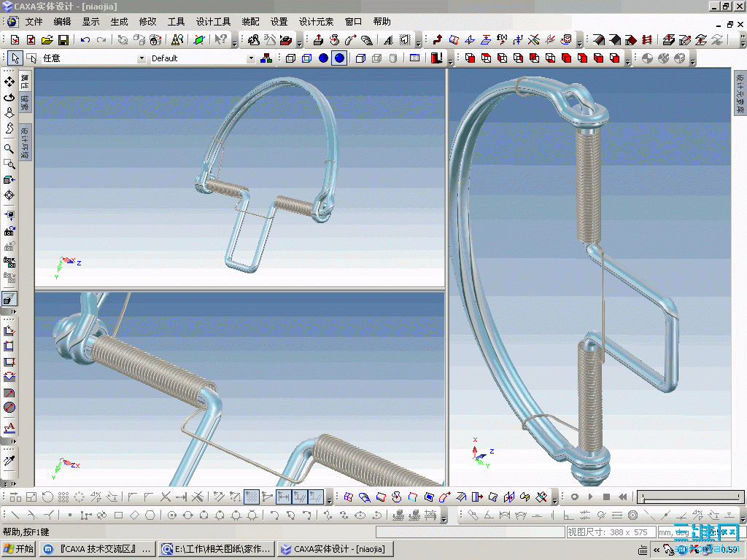Click the rectangle sketch tool

[x=119, y=515]
